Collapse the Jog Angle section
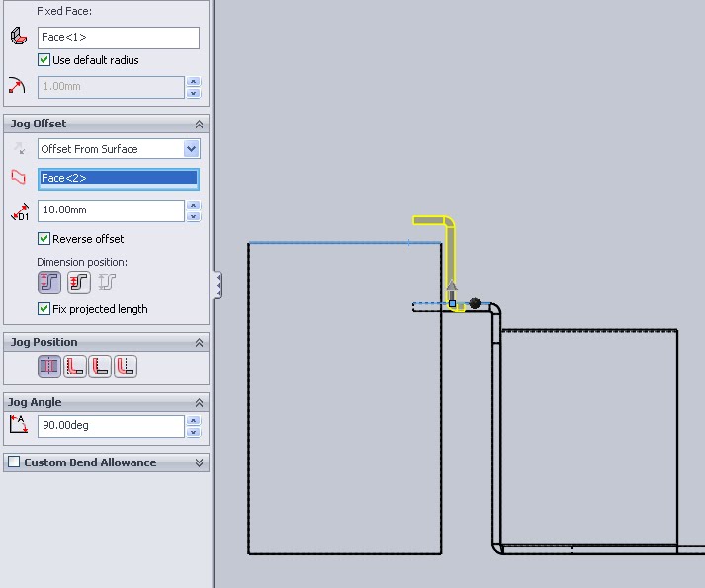705x588 pixels. point(199,403)
